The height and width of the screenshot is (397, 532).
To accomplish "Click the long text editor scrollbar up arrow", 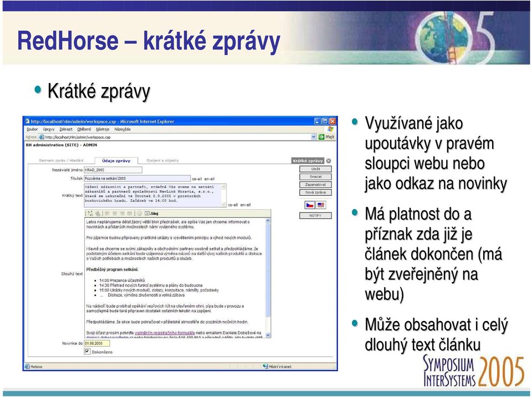I will 268,221.
